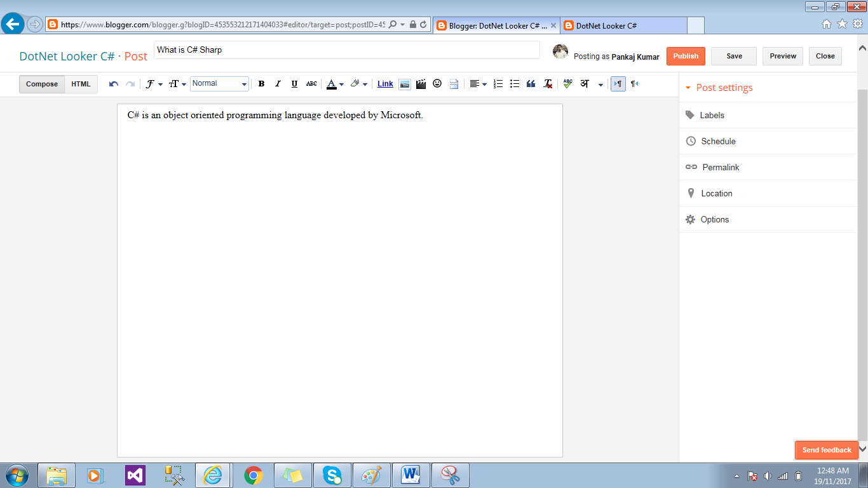Switch to second DotNet Looker C# tab
The width and height of the screenshot is (868, 488).
tap(623, 25)
